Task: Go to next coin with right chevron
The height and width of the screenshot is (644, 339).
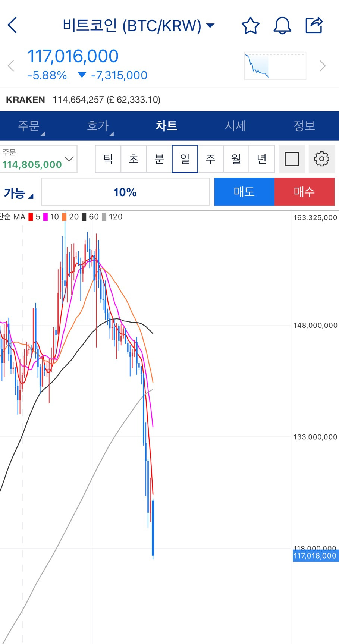Action: (322, 66)
